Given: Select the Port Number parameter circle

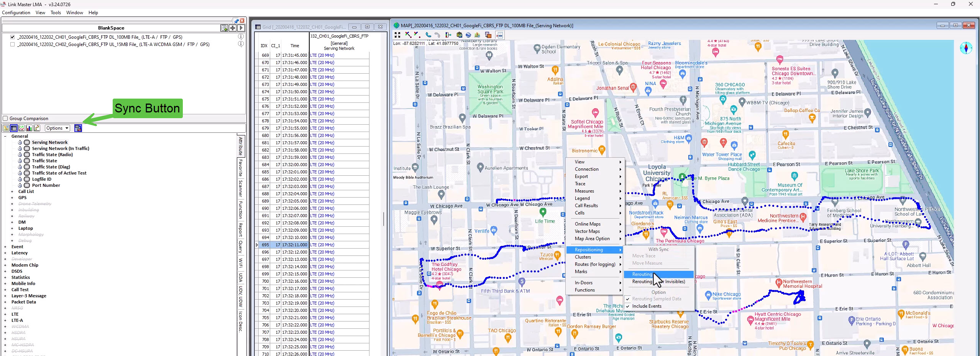Looking at the screenshot, I should 27,185.
